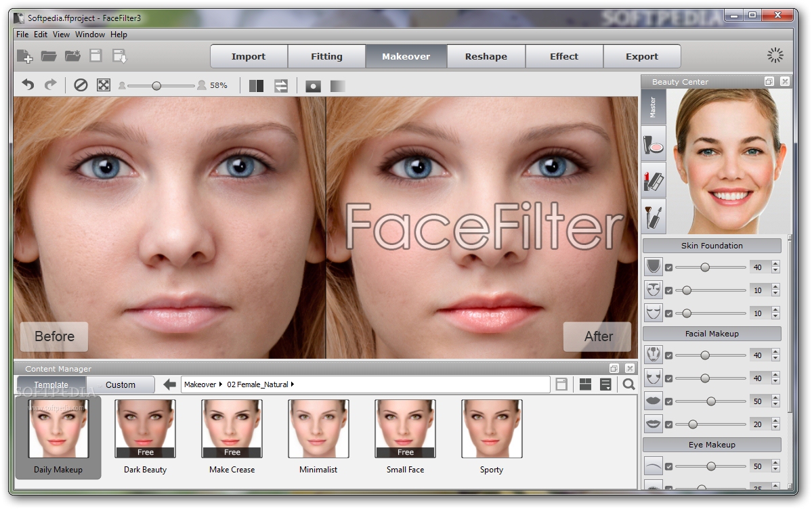Screen dimensions: 812x509
Task: Collapse the Eye Makeup section
Action: coord(712,444)
